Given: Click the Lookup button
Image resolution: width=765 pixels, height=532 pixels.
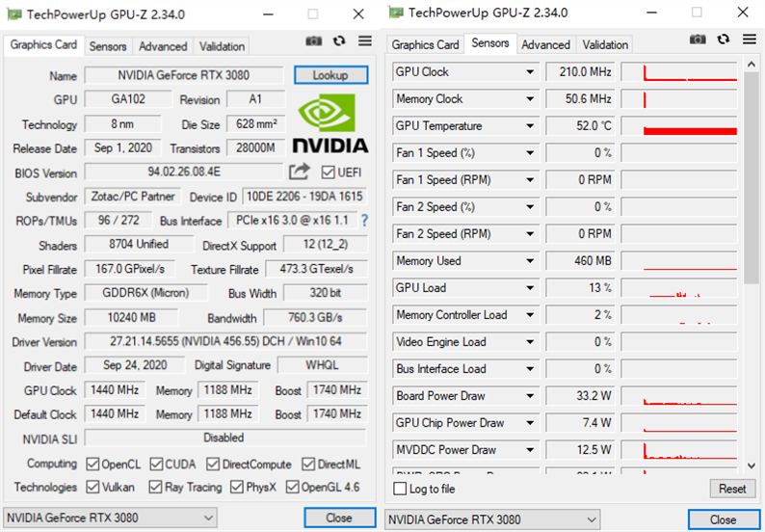Looking at the screenshot, I should 330,75.
